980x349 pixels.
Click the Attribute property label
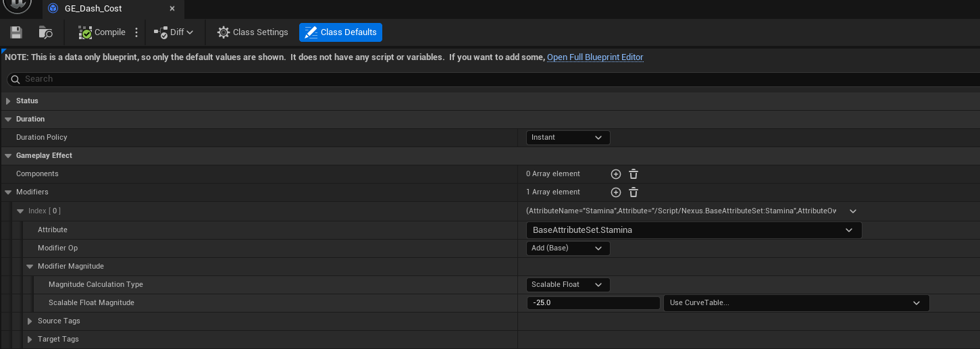tap(53, 230)
